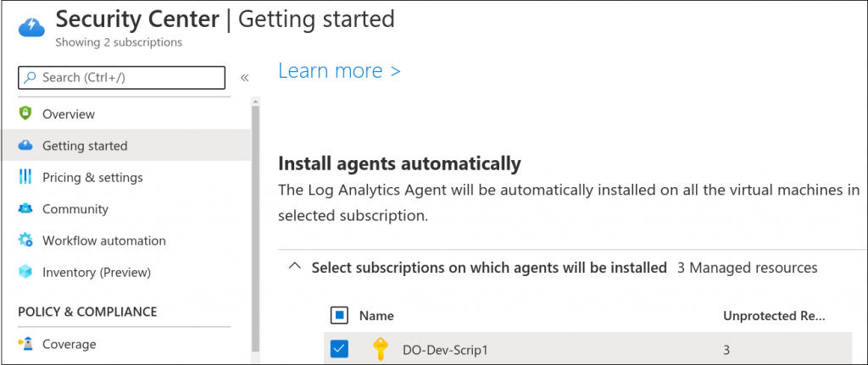Screen dimensions: 868x365
Task: Click the yellow key icon for DO-Dev-Scrip1
Action: point(379,349)
